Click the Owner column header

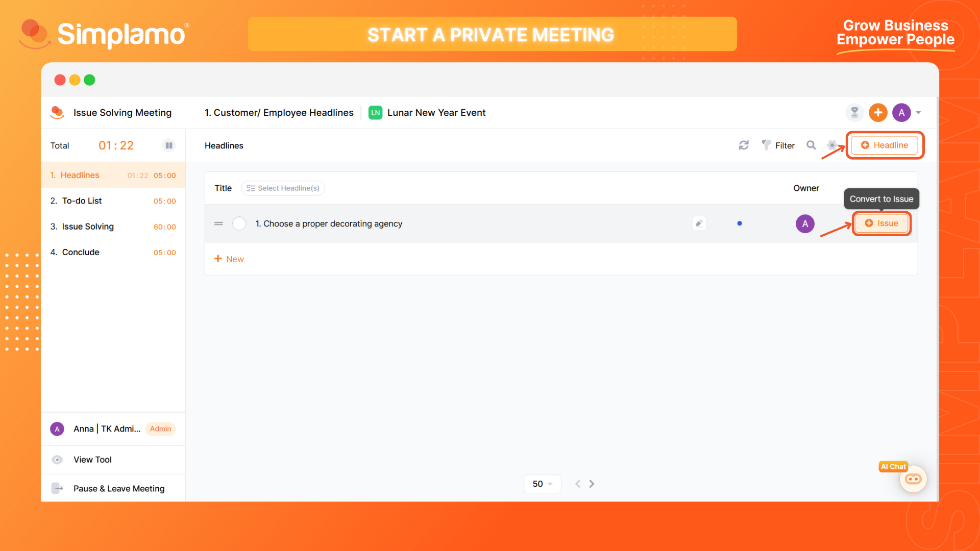point(806,188)
